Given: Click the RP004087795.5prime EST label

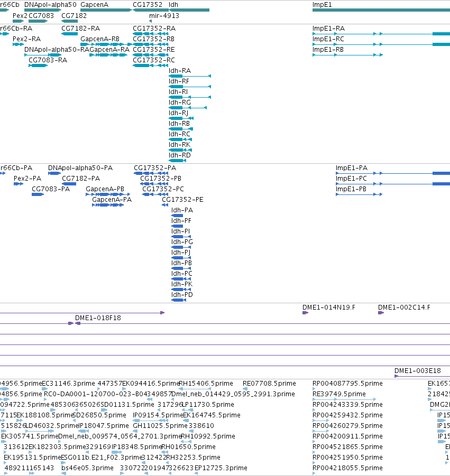Looking at the screenshot, I should [347, 384].
